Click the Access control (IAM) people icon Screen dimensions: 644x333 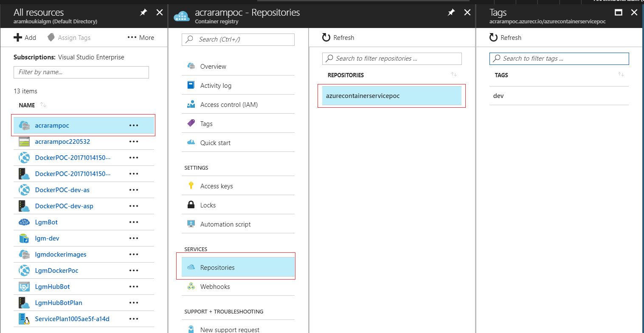pyautogui.click(x=191, y=104)
